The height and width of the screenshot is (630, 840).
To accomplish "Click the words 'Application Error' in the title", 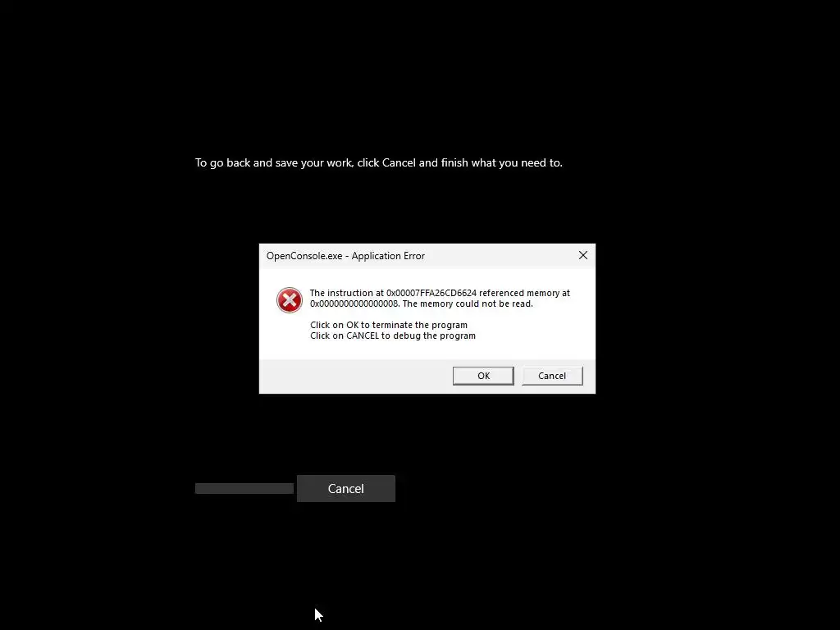I will click(388, 256).
